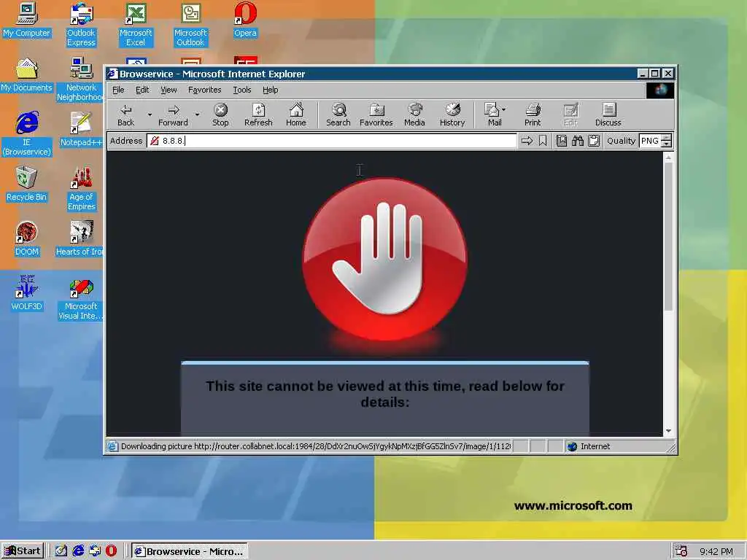Viewport: 747px width, 560px height.
Task: Select the Microsoft Outlook desktop icon
Action: (190, 24)
